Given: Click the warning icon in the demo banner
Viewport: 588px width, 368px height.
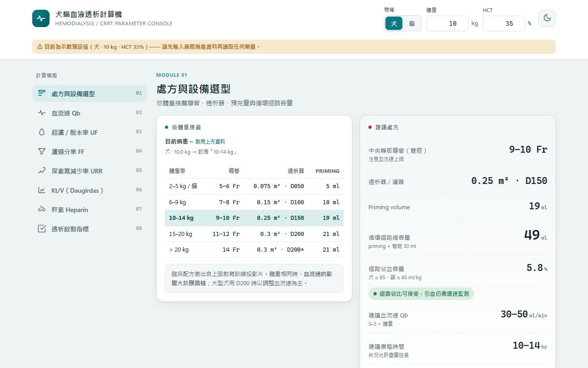Looking at the screenshot, I should tap(40, 46).
